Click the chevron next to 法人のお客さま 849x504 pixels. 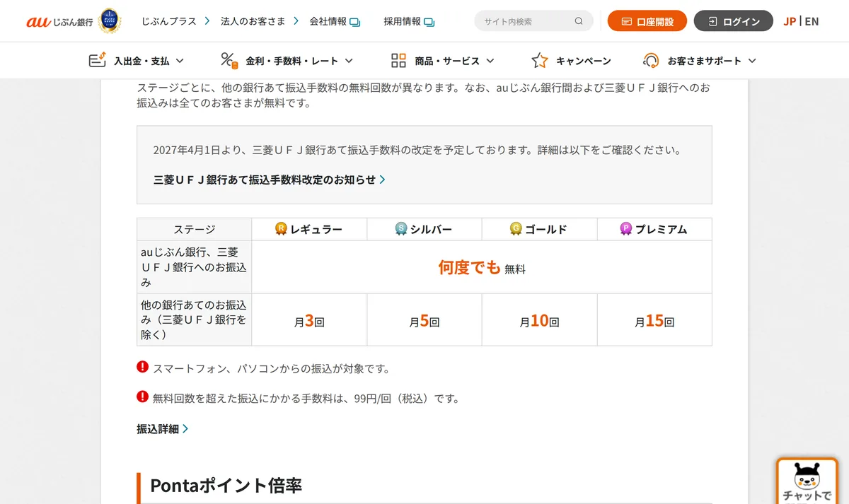coord(296,20)
